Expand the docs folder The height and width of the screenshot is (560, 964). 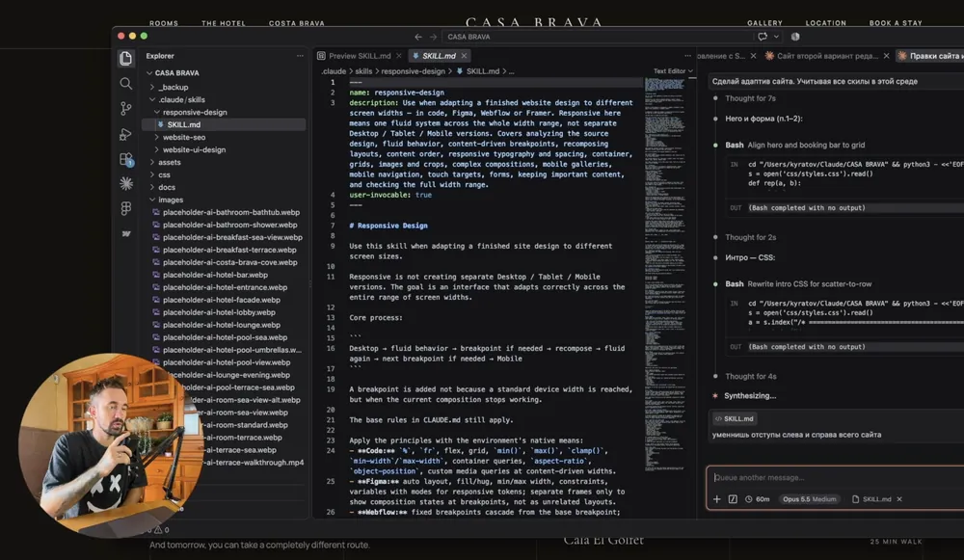point(152,187)
